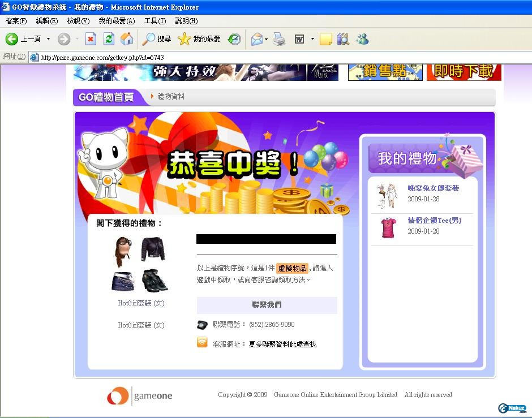Click the 2009-01-28 date under 情侶企領Tee(男)
The width and height of the screenshot is (532, 418).
click(x=423, y=231)
